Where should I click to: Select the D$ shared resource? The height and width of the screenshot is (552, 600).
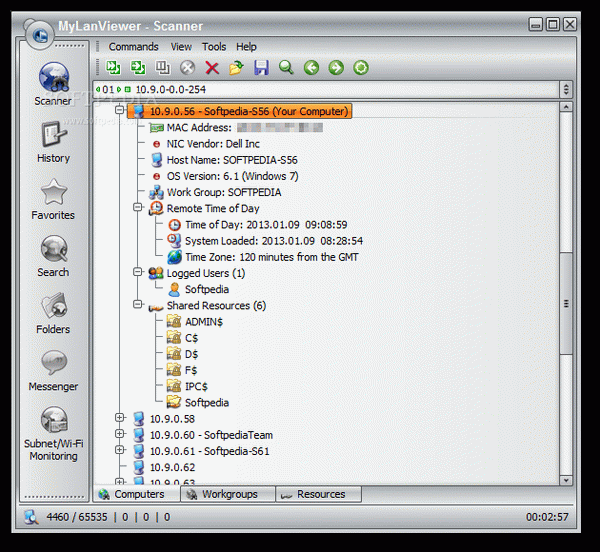tap(183, 354)
